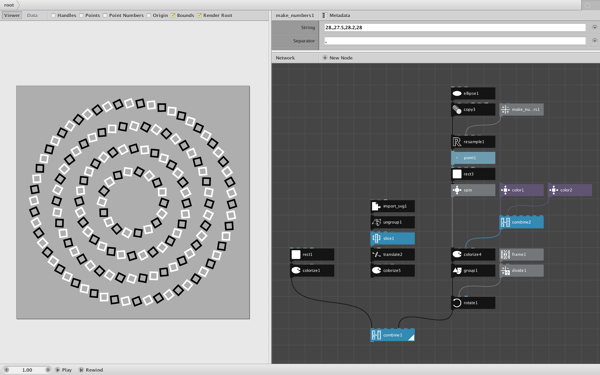This screenshot has height=375, width=600.
Task: Click the String parameter label
Action: (308, 28)
